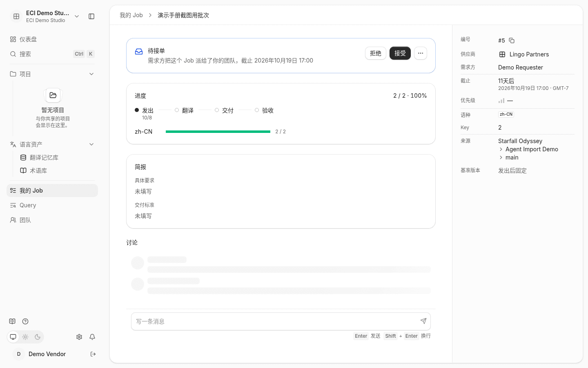Viewport: 588px width, 368px height.
Task: Click the 接受 accept button
Action: tap(400, 53)
